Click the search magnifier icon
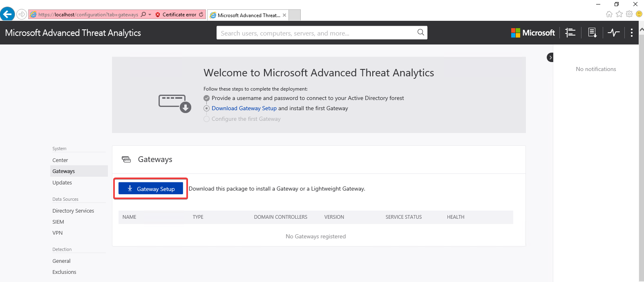Image resolution: width=644 pixels, height=282 pixels. pyautogui.click(x=420, y=33)
